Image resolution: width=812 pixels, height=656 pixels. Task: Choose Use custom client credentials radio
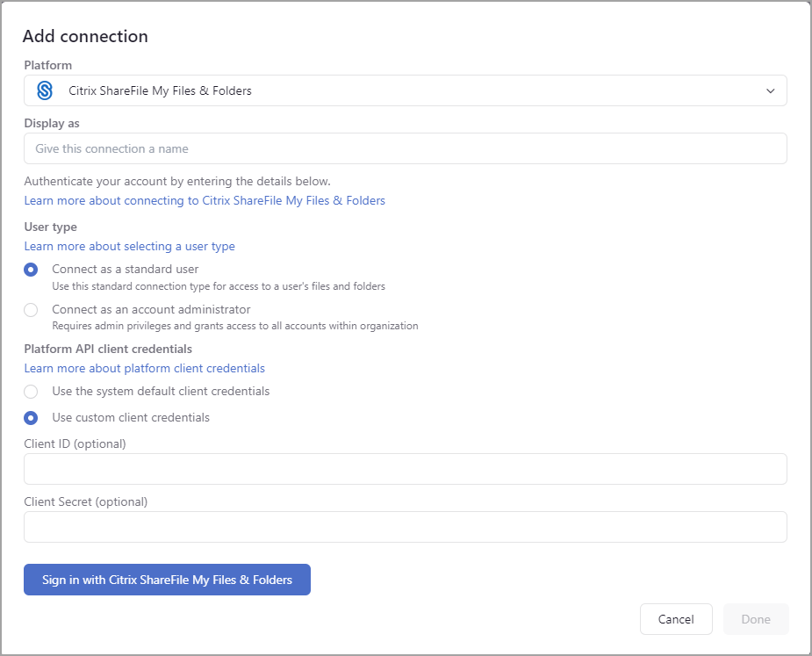32,418
